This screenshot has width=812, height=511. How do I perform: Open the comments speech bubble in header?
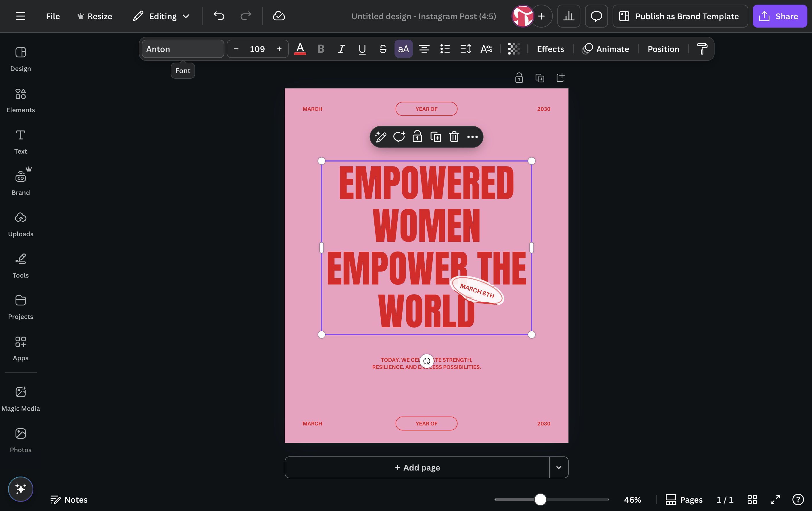coord(596,16)
